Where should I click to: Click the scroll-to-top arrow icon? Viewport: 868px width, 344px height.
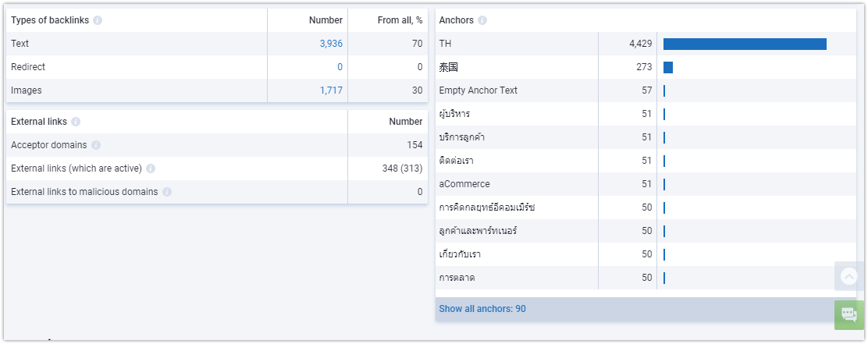(848, 276)
